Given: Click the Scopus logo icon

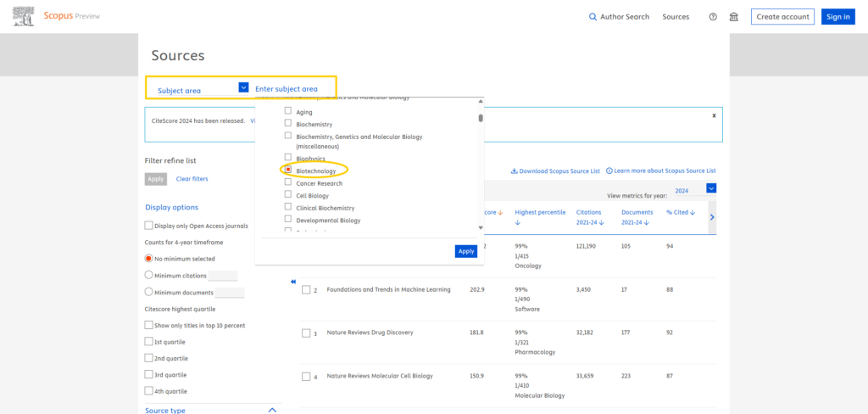Looking at the screenshot, I should coord(24,16).
